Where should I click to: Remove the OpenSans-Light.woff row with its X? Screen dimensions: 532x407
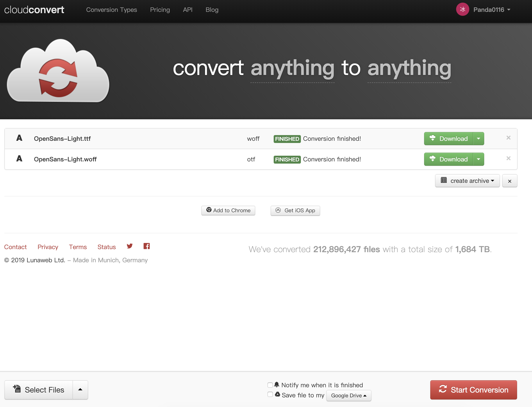[x=508, y=159]
